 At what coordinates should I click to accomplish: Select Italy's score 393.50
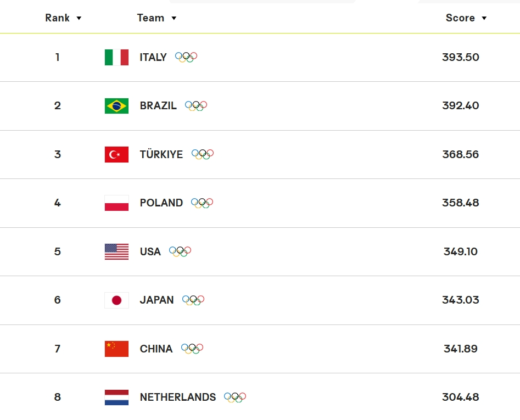pos(460,57)
